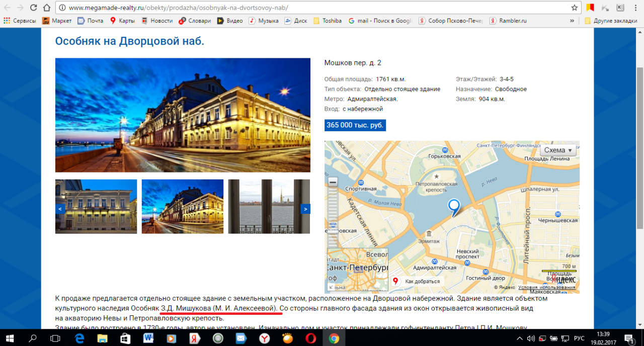Viewport: 644px width, 346px height.
Task: Bookmark this page with the star icon
Action: coord(574,8)
